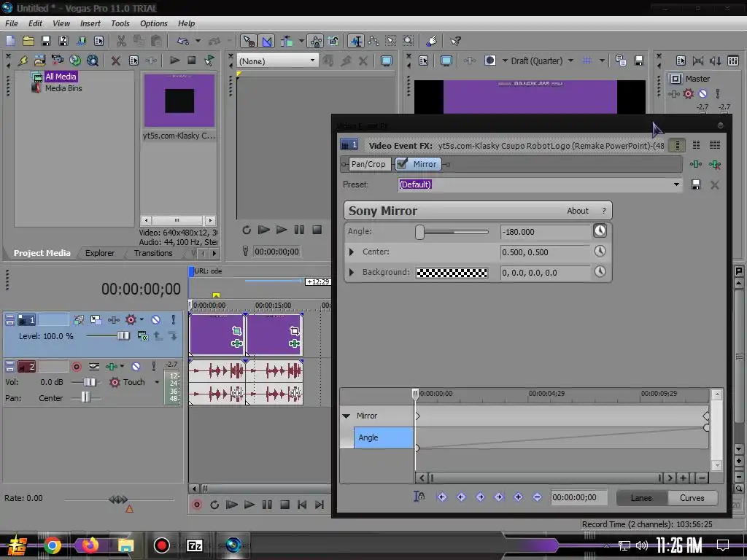Click Plug-In Chain icon in Video Event FX
Image resolution: width=747 pixels, height=560 pixels.
pyautogui.click(x=695, y=164)
